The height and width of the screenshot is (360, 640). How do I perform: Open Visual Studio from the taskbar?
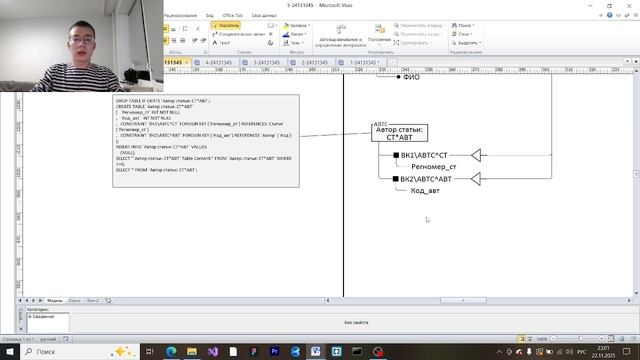pos(213,351)
